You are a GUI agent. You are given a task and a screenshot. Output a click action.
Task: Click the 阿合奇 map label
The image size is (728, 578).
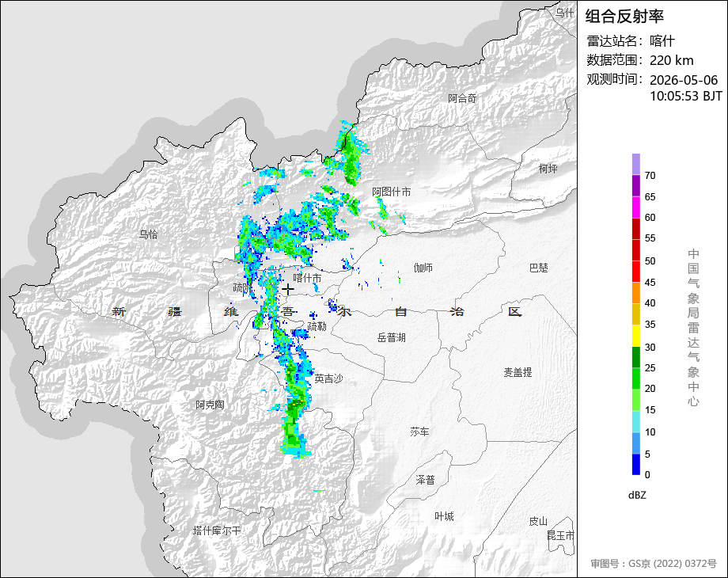(462, 98)
